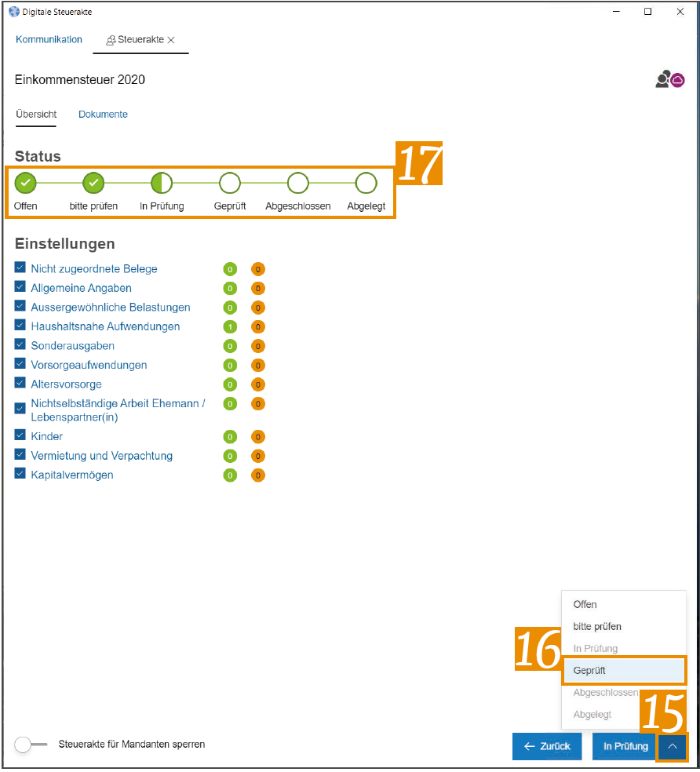Click the 'In Prüfung' button
Screen dimensions: 700x772
point(625,746)
